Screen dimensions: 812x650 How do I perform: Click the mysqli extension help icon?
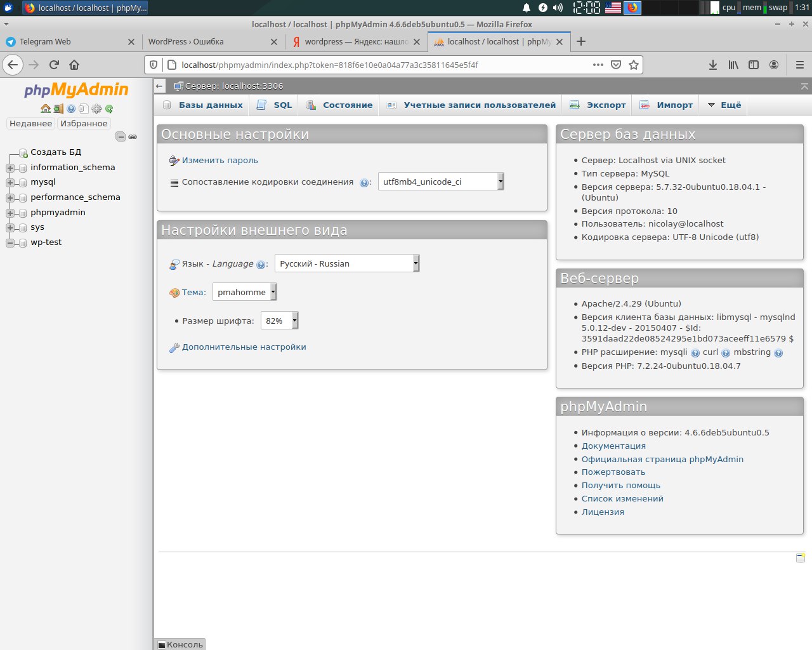click(695, 353)
